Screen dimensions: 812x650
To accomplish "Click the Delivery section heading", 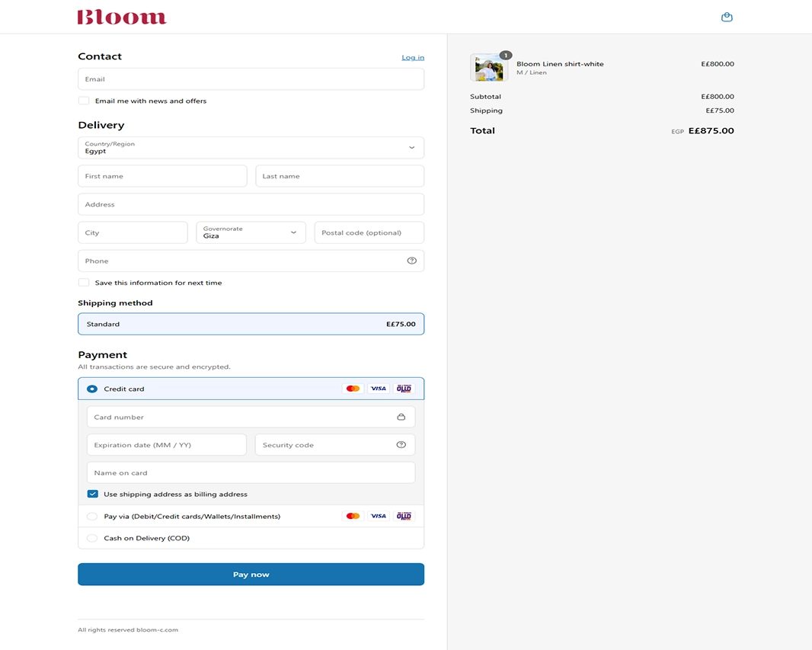I will tap(101, 125).
